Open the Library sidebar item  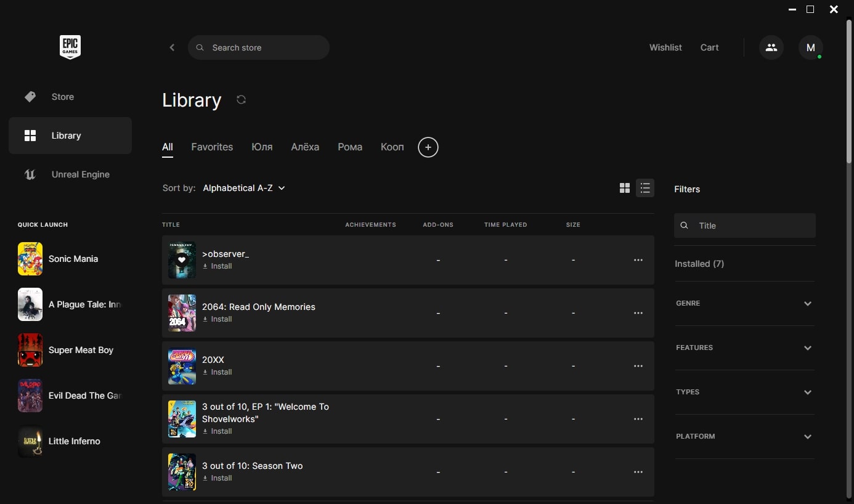(x=70, y=136)
